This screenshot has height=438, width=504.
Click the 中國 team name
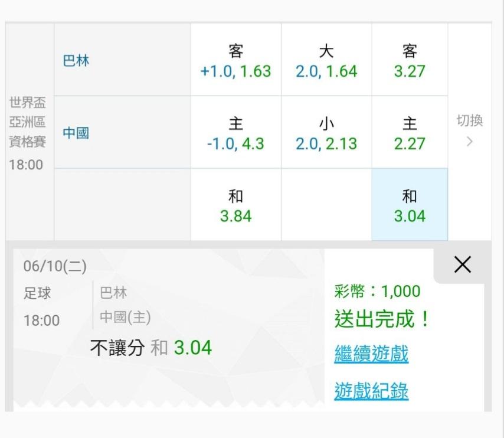click(x=76, y=133)
